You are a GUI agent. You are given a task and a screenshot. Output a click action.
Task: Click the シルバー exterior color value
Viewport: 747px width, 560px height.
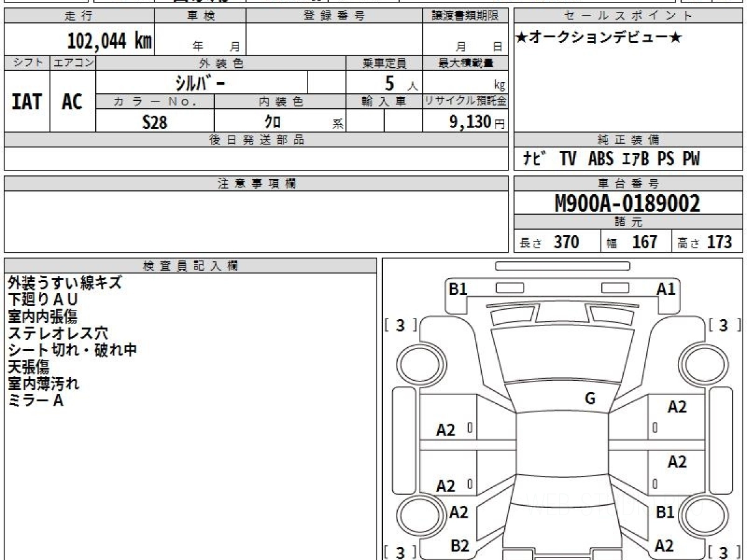[x=199, y=83]
